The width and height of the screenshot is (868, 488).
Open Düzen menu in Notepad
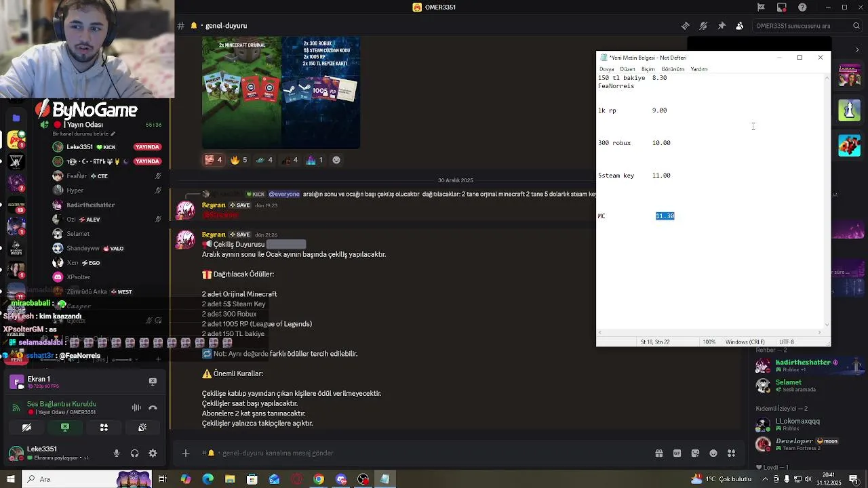(627, 69)
